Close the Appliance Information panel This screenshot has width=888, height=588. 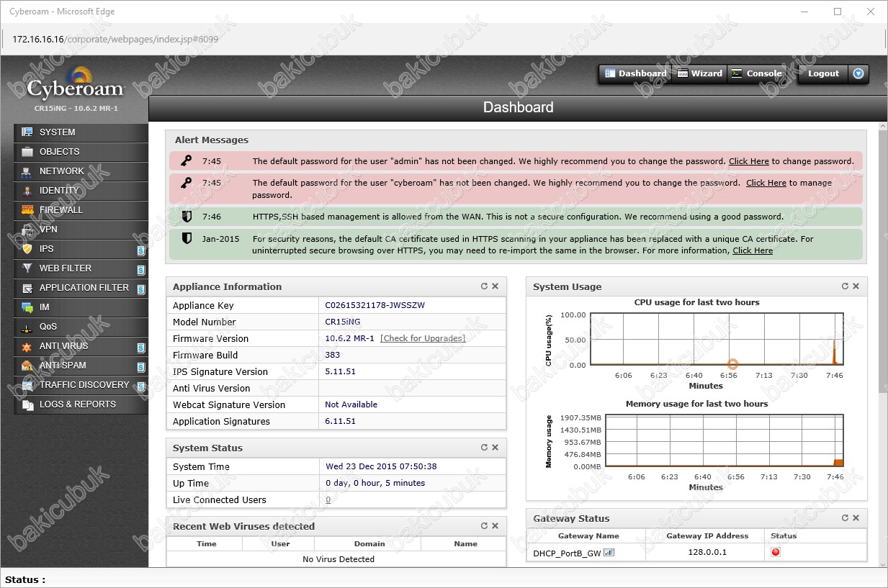tap(495, 286)
